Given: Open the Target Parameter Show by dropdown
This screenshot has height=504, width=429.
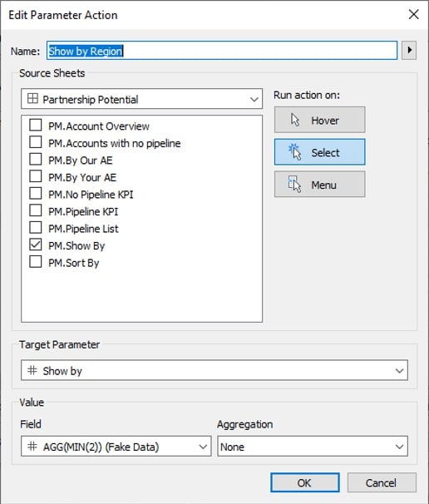Looking at the screenshot, I should pos(214,370).
